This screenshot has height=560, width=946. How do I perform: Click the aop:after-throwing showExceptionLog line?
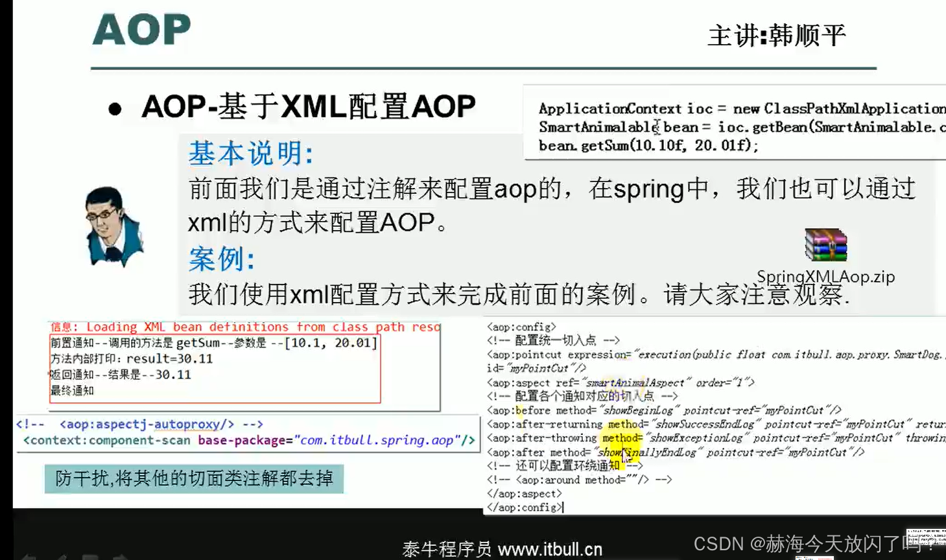[x=716, y=438]
